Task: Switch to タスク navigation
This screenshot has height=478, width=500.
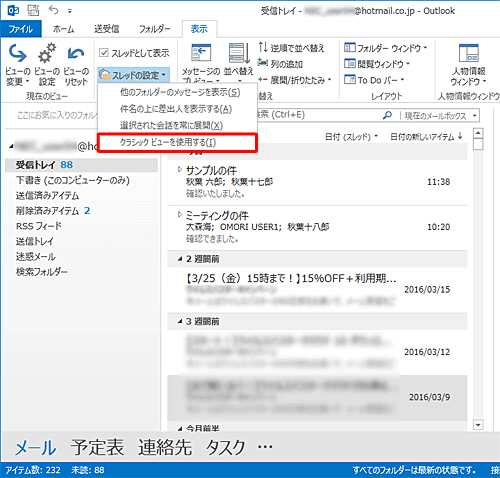Action: click(226, 447)
